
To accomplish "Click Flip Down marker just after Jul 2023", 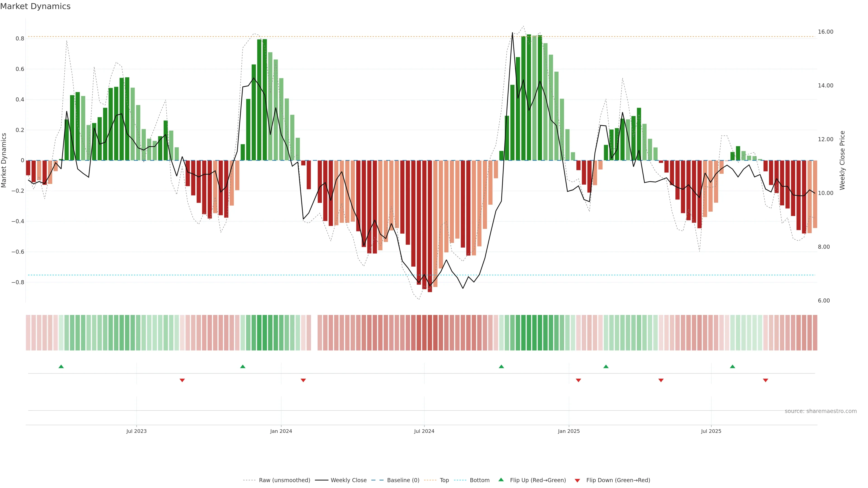I will (182, 380).
